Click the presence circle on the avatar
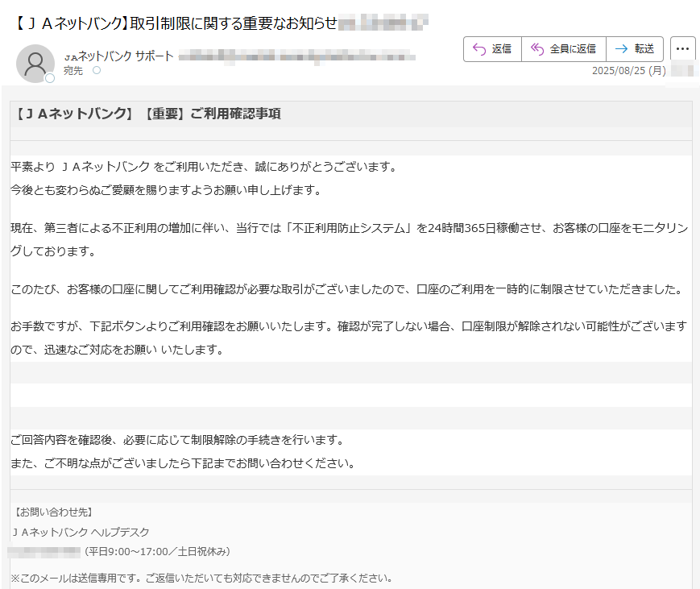The height and width of the screenshot is (589, 700). click(50, 78)
